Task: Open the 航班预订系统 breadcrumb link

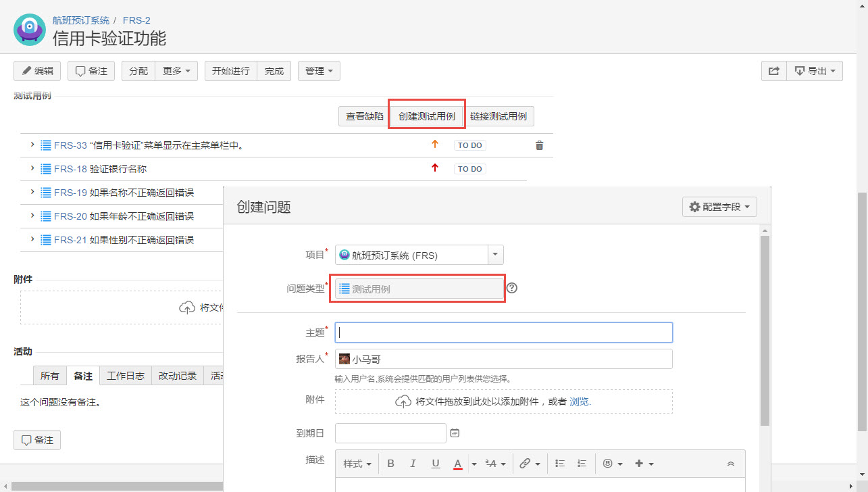Action: (x=81, y=20)
